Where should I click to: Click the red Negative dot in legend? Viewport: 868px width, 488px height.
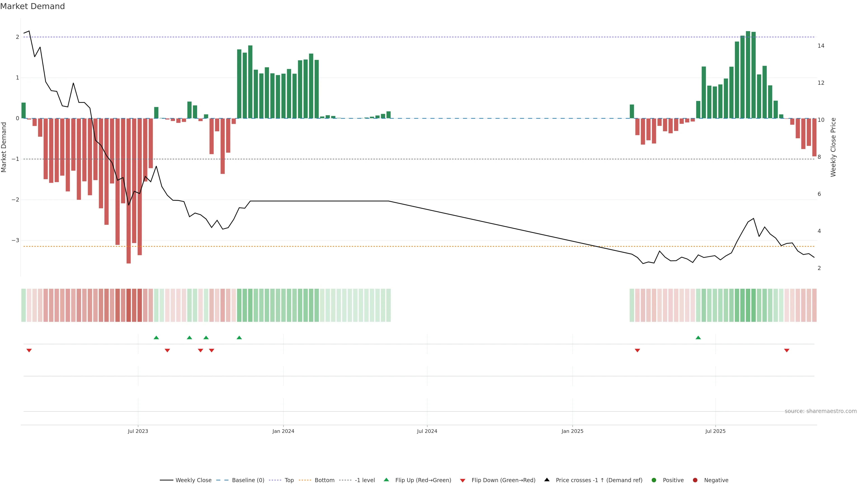(x=695, y=480)
